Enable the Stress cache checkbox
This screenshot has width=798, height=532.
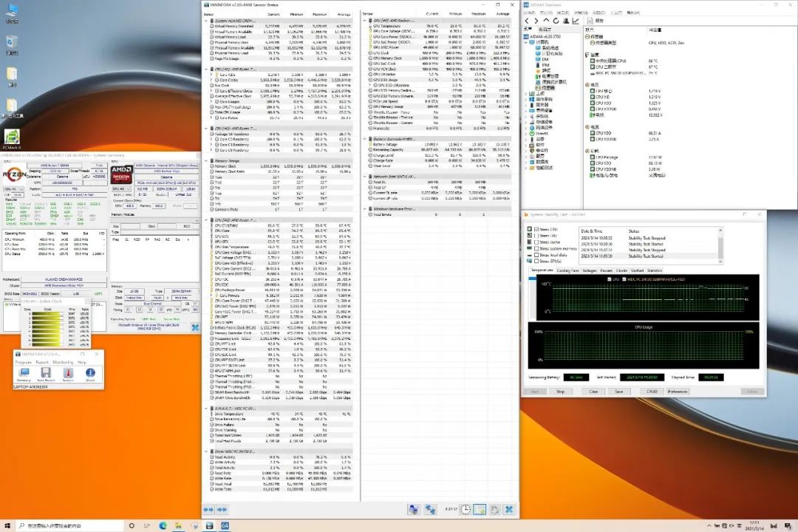click(536, 242)
